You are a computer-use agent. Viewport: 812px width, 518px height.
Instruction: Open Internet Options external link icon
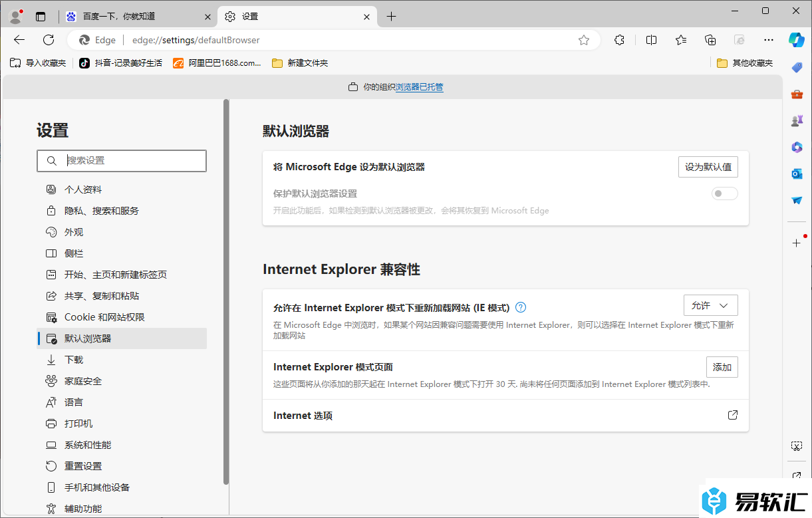click(732, 415)
